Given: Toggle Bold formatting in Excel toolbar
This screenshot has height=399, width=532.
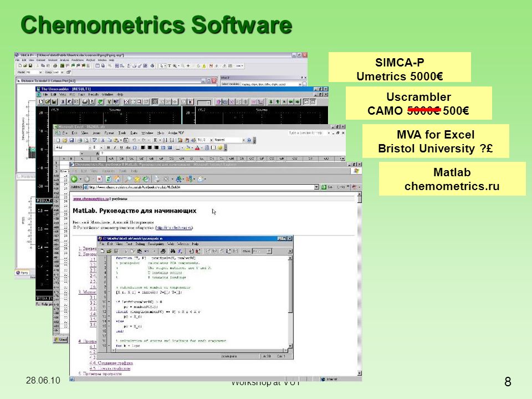Looking at the screenshot, I should (x=109, y=147).
